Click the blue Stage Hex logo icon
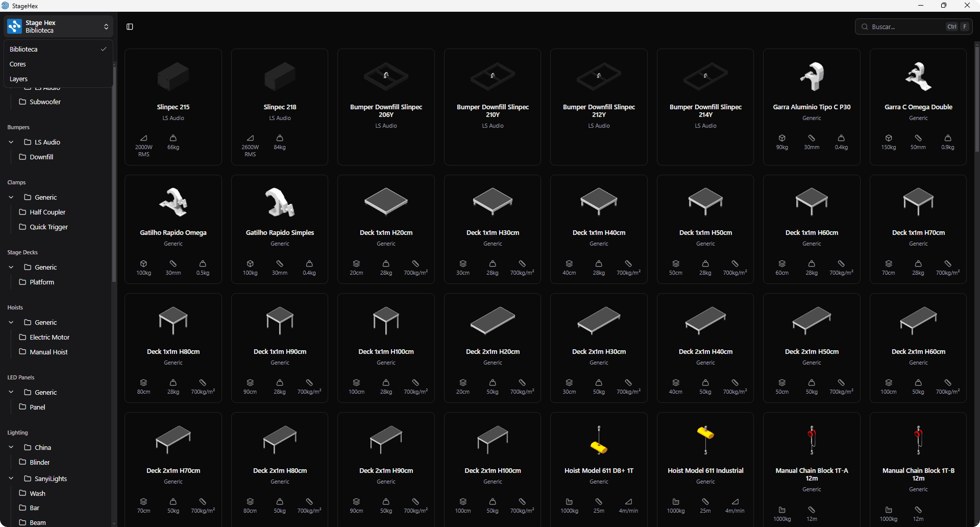This screenshot has width=980, height=527. point(14,26)
